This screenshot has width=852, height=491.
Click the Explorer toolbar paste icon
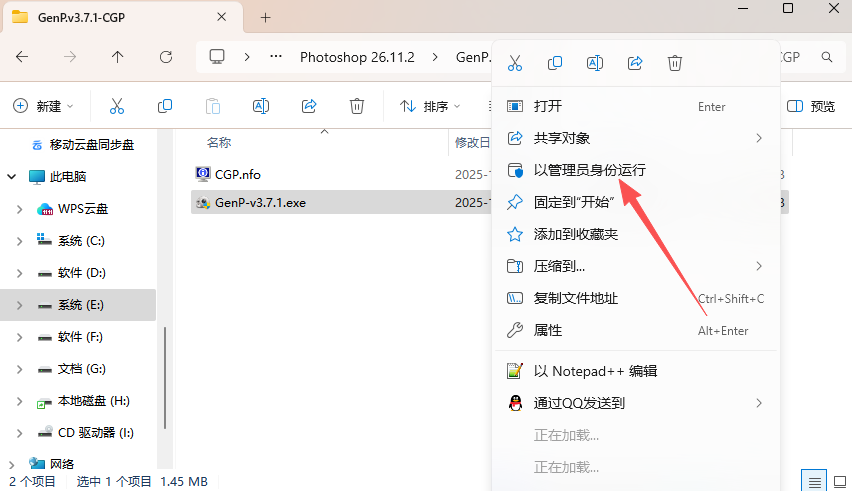(x=213, y=106)
